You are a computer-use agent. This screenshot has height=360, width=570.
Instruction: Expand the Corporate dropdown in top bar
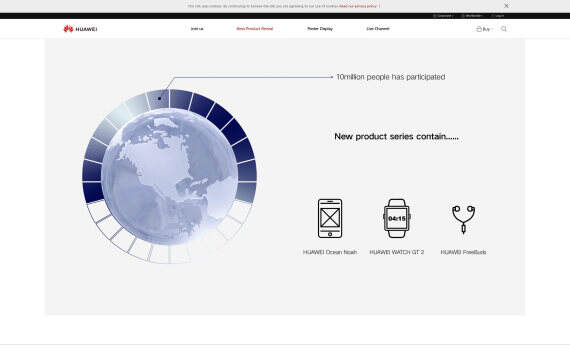[443, 16]
